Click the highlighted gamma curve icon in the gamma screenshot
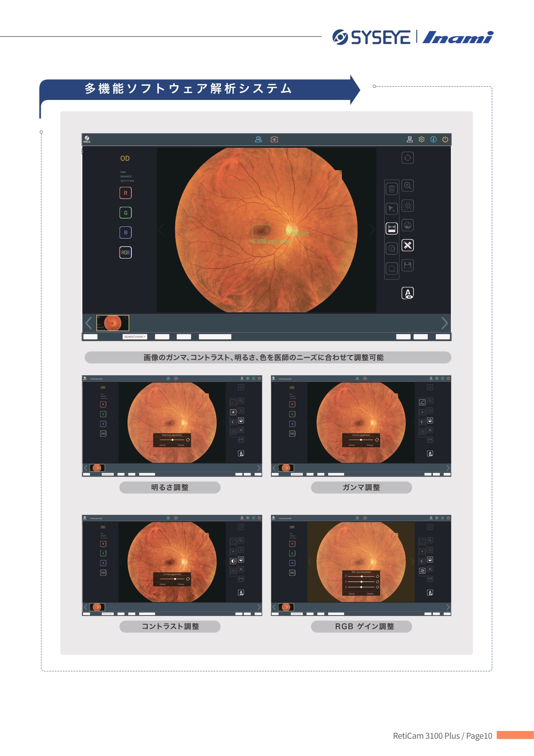The image size is (534, 756). [x=422, y=402]
